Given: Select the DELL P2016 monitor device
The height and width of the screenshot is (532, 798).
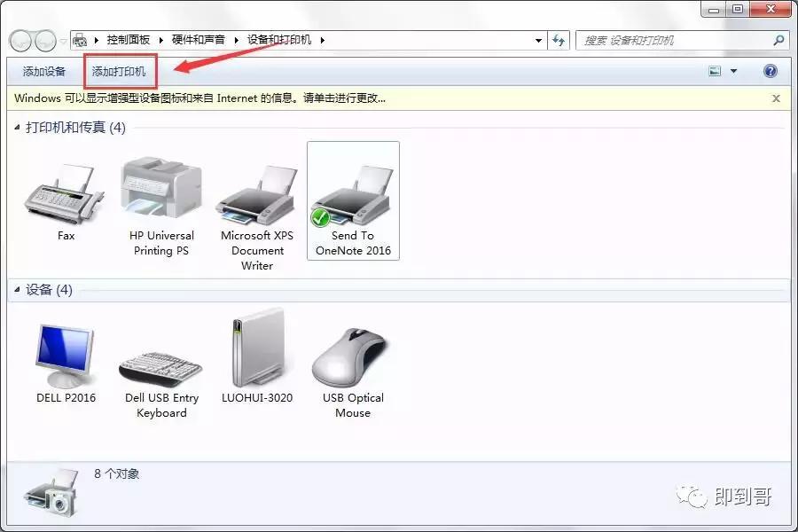Looking at the screenshot, I should [x=65, y=350].
